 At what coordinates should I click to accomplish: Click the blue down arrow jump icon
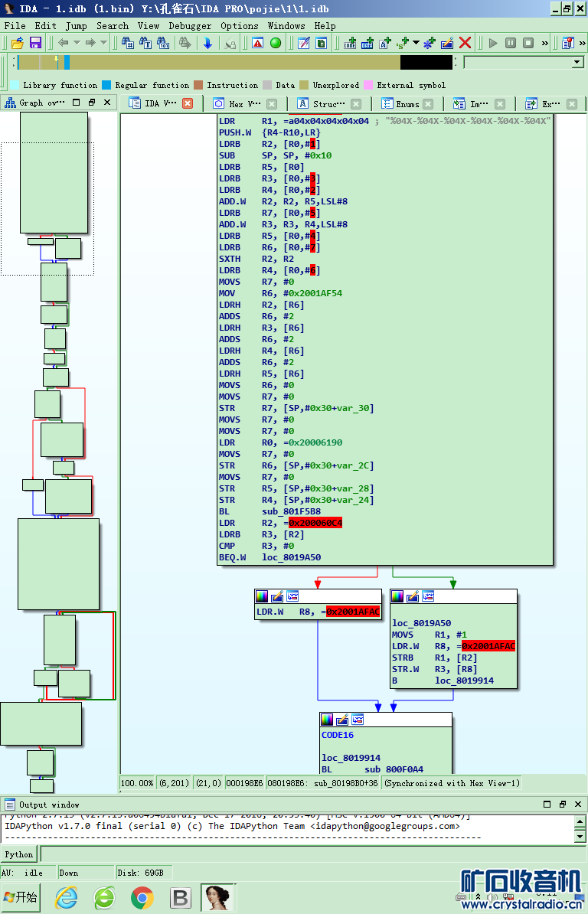point(207,43)
